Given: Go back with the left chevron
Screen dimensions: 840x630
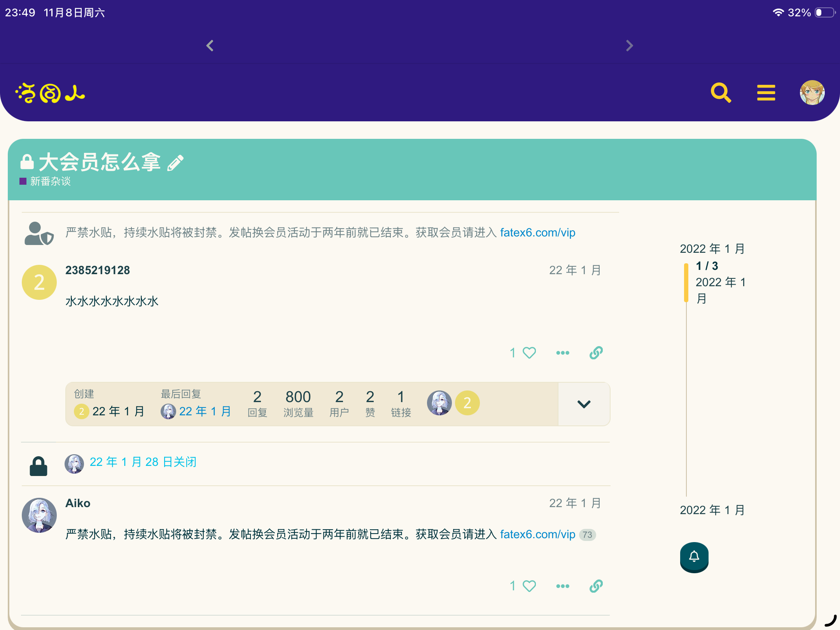Looking at the screenshot, I should [210, 46].
